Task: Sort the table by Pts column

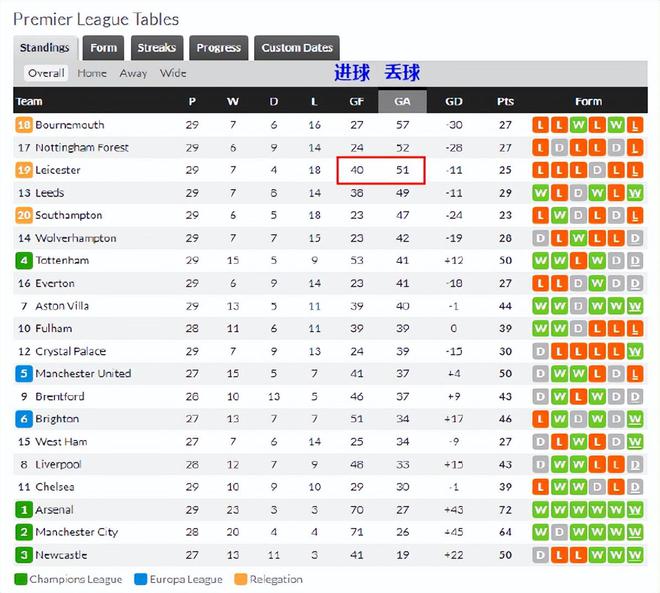Action: 505,101
